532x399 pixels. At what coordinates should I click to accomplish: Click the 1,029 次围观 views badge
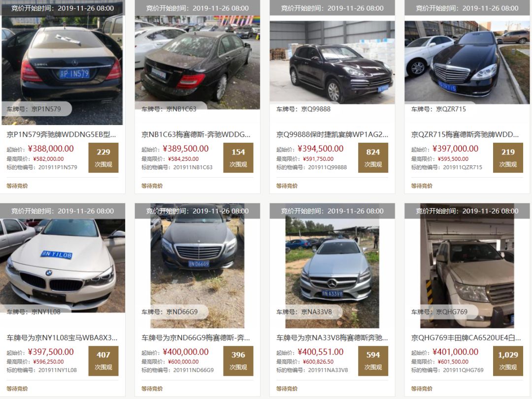click(x=508, y=361)
